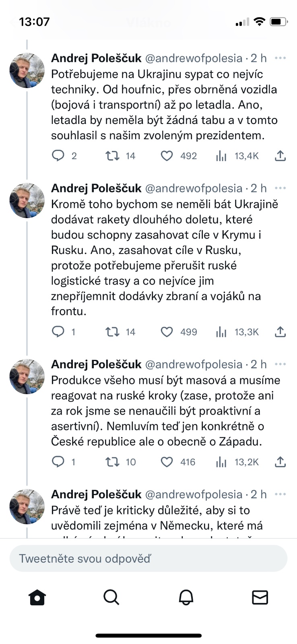
Task: Share the tweet about mass production
Action: pyautogui.click(x=280, y=462)
